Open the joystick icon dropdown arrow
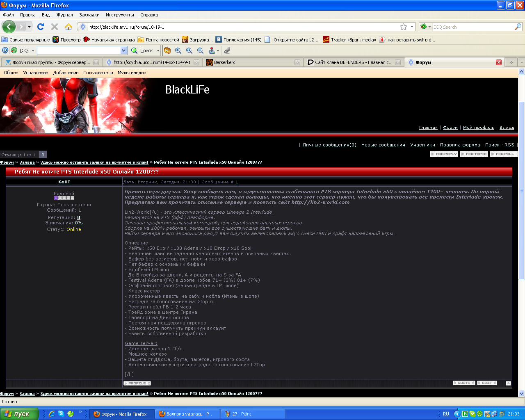The height and width of the screenshot is (420, 525). 218,50
